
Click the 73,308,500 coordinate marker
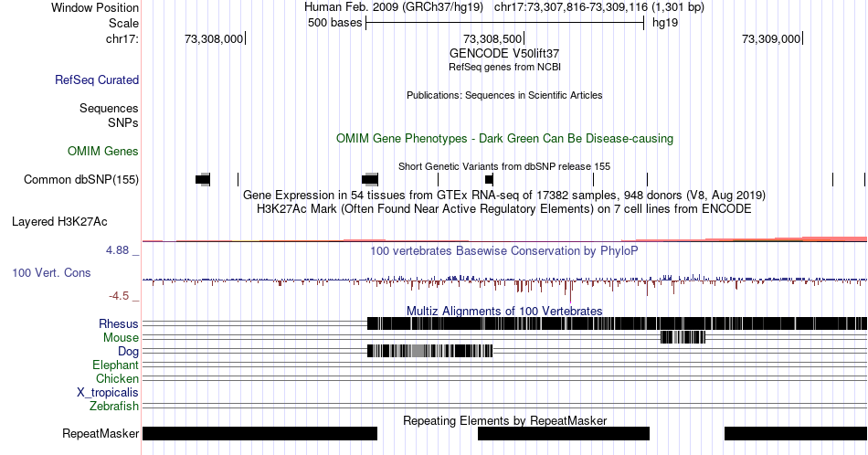(x=492, y=38)
